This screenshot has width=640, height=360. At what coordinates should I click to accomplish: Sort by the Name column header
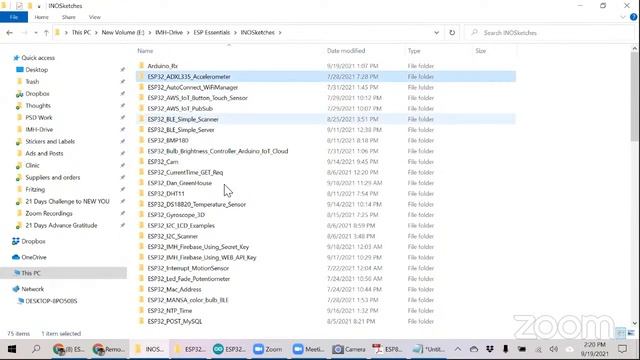(145, 51)
